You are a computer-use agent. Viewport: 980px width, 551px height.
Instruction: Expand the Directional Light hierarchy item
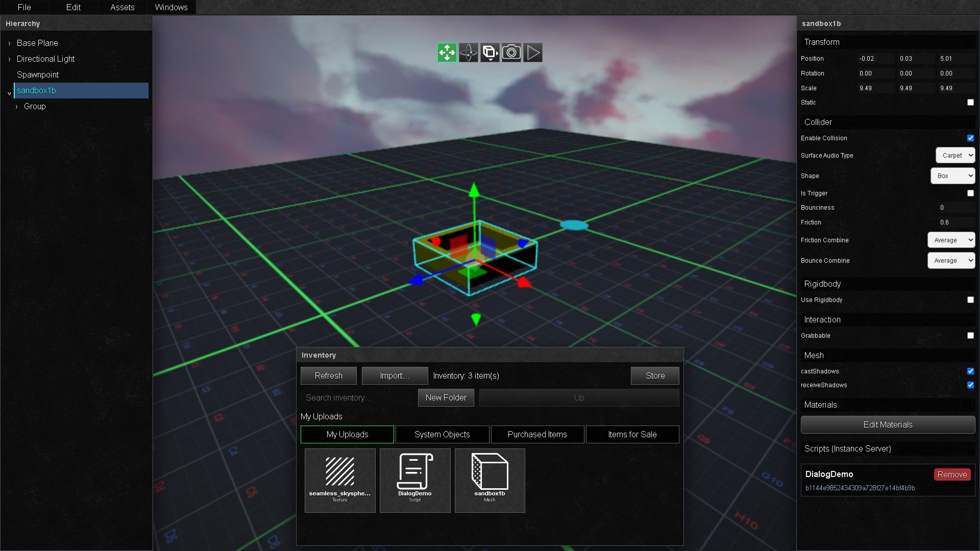point(9,59)
